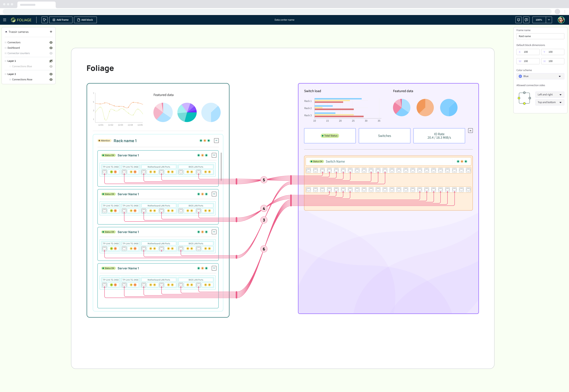This screenshot has width=569, height=392.
Task: Open the Top and bottom sides dropdown
Action: point(550,102)
